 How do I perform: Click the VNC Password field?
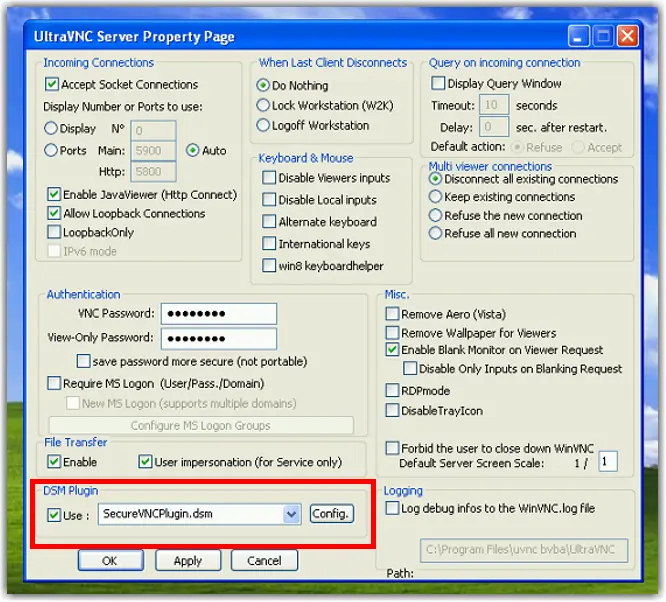(x=219, y=314)
